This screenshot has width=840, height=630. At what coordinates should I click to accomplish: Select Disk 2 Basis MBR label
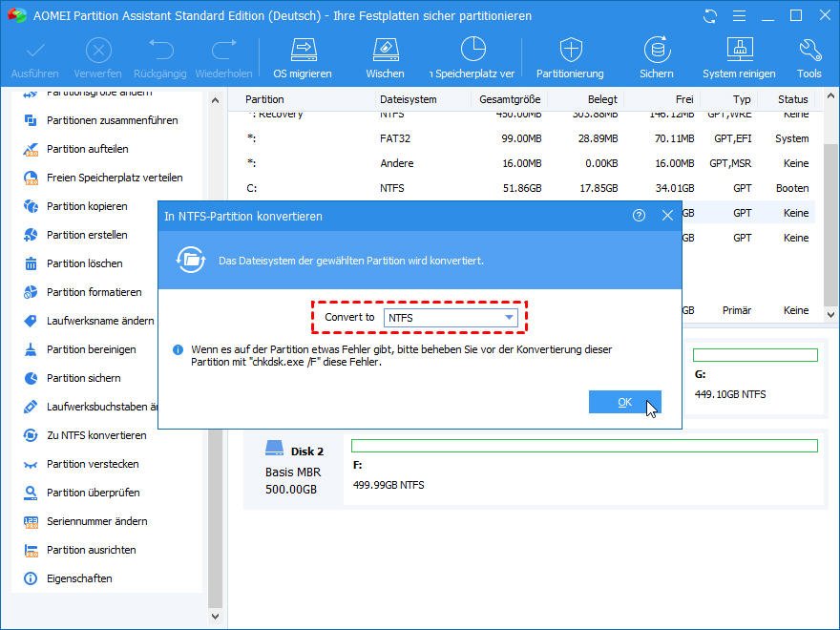point(294,470)
